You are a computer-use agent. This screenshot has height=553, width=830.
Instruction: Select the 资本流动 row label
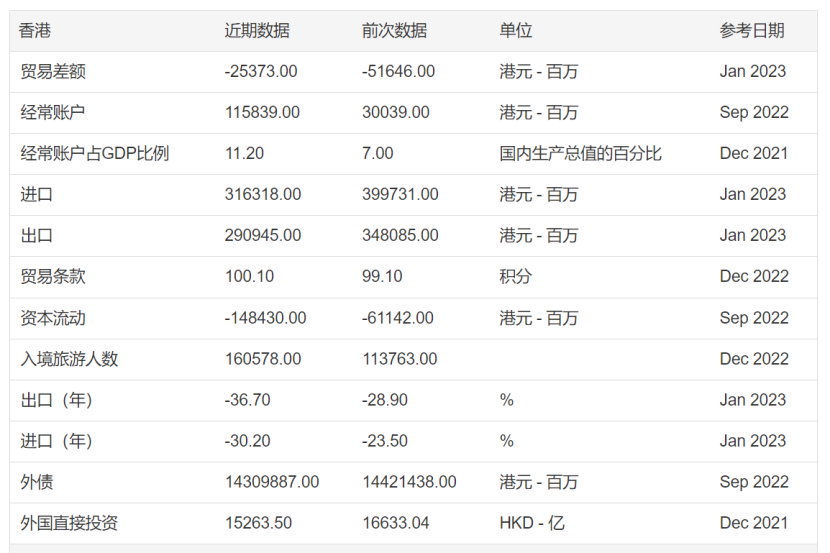53,318
